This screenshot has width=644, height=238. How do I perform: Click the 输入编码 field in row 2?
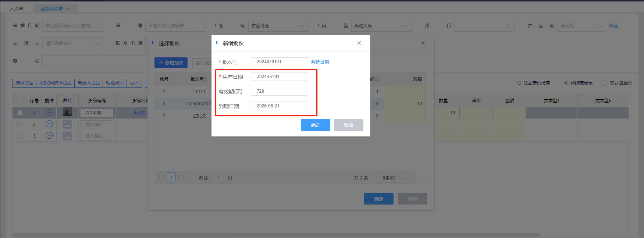(97, 125)
